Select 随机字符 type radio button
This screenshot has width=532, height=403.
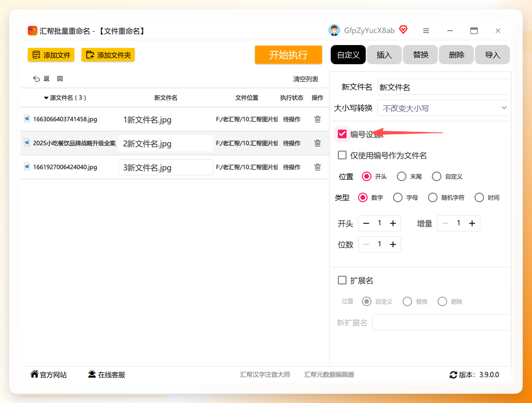[433, 197]
